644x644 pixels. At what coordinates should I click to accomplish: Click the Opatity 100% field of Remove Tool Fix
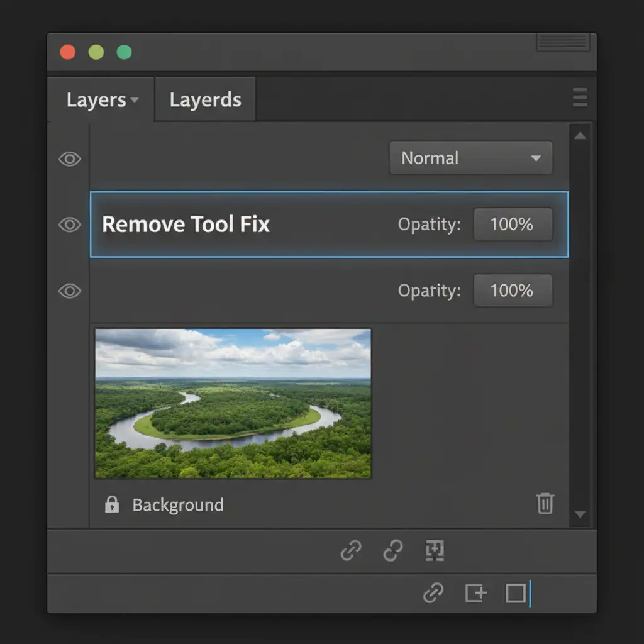tap(512, 225)
